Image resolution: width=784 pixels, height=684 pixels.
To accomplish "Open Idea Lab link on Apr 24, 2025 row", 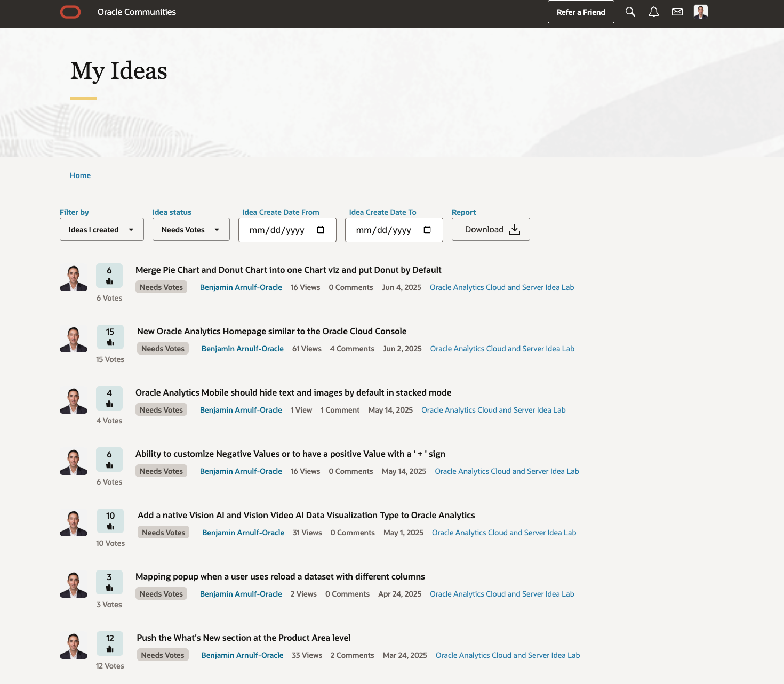I will (x=502, y=594).
